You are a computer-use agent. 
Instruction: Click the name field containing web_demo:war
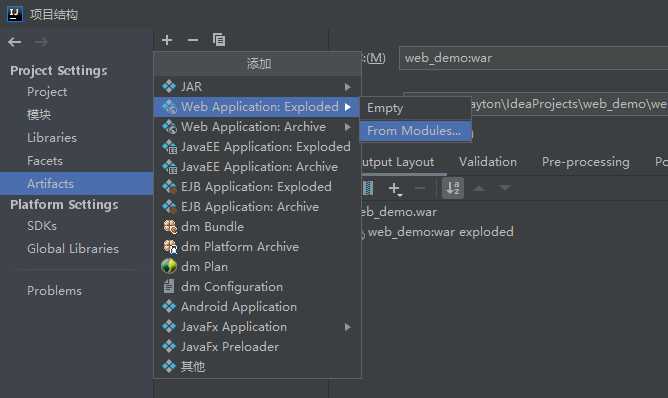pyautogui.click(x=533, y=58)
